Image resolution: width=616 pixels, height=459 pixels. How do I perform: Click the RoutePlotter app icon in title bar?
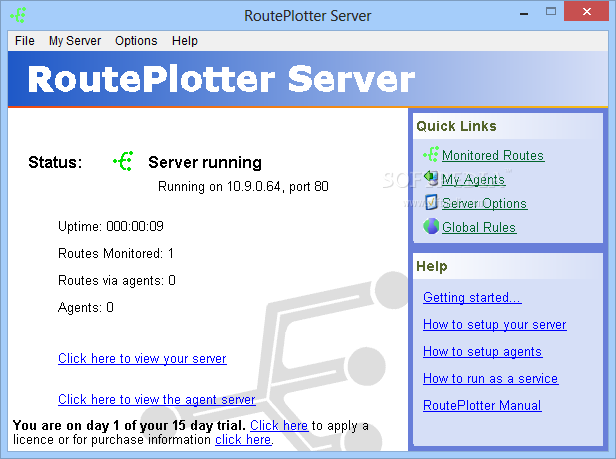[x=18, y=15]
